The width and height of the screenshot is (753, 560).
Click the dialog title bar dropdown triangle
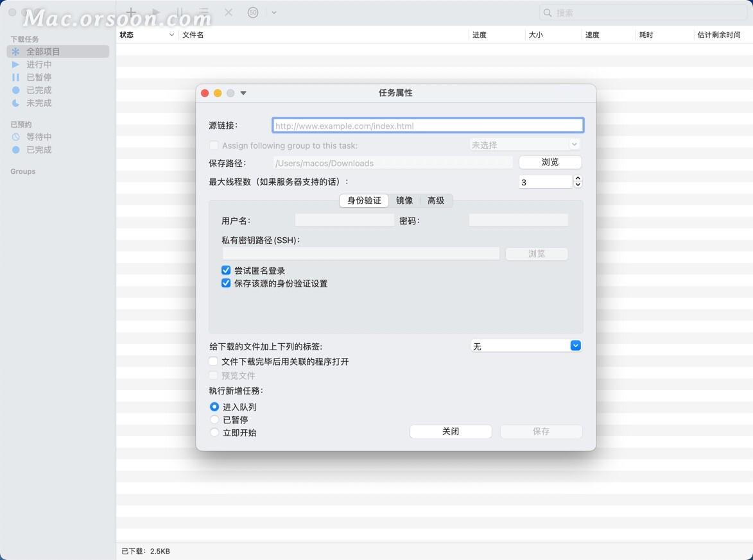click(243, 93)
